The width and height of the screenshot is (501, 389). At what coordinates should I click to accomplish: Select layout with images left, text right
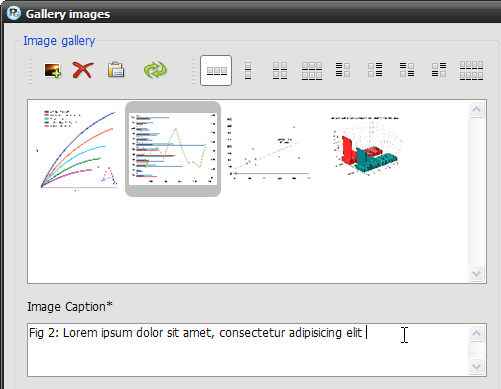pos(375,70)
